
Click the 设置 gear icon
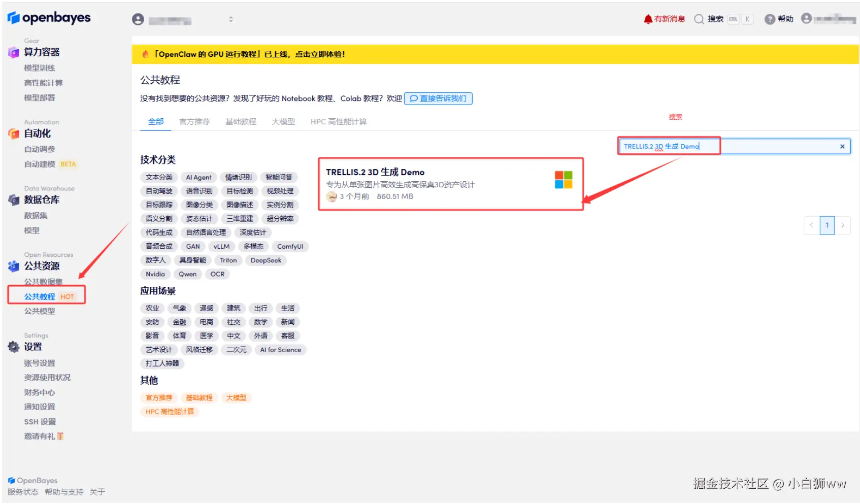(14, 347)
